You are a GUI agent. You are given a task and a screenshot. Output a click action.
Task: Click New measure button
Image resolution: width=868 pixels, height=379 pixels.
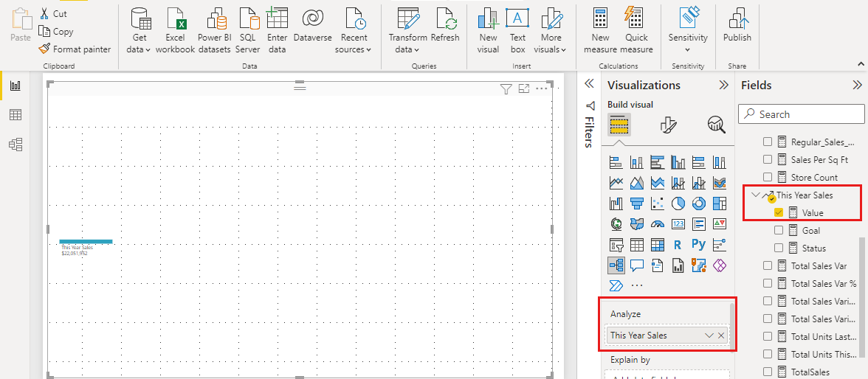600,30
